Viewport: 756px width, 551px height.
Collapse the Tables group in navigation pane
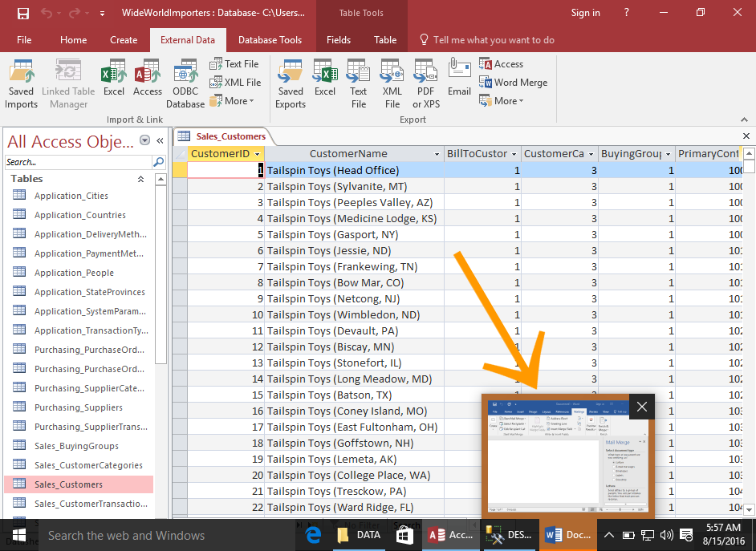[140, 179]
